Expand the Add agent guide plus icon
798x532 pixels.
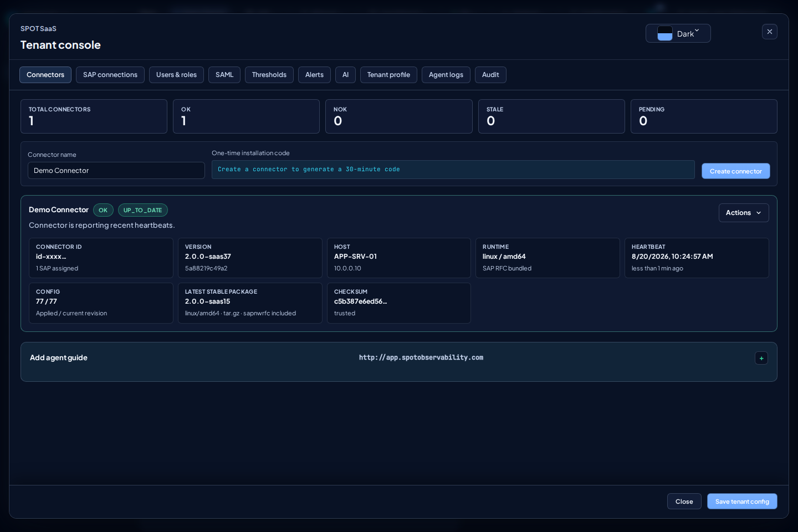coord(761,358)
